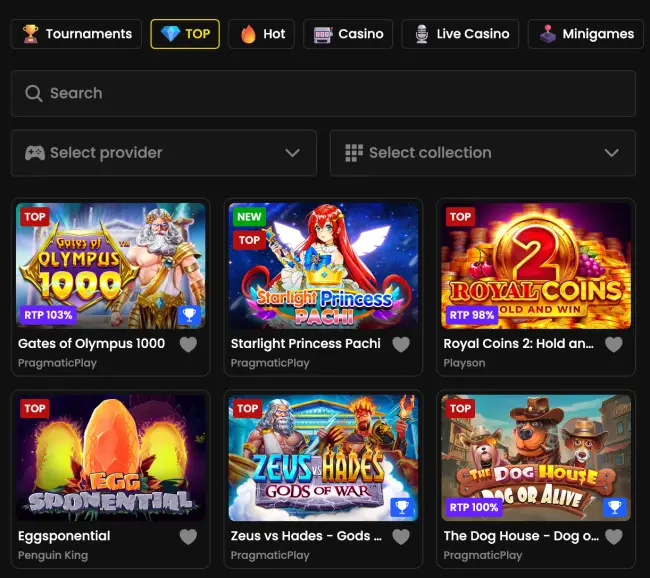Open the Minigames tab
Screen dimensions: 650x578
(x=586, y=34)
